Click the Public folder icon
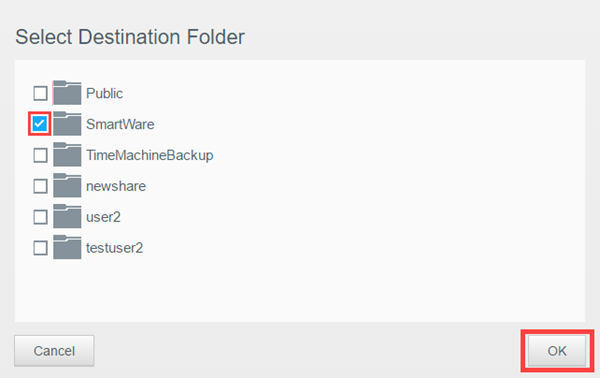600x378 pixels. (67, 93)
